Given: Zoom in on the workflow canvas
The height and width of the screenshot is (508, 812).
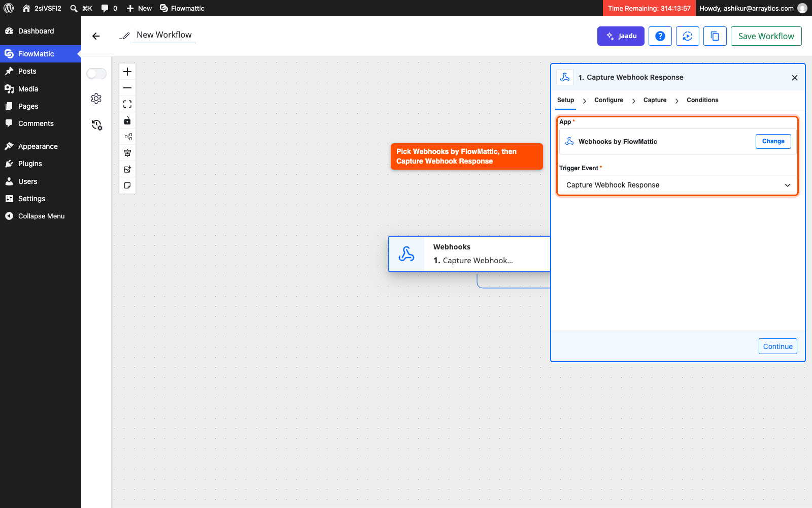Looking at the screenshot, I should pyautogui.click(x=127, y=72).
